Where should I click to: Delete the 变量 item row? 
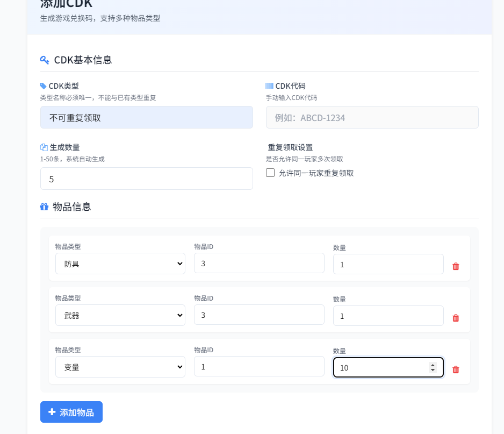[x=456, y=369]
